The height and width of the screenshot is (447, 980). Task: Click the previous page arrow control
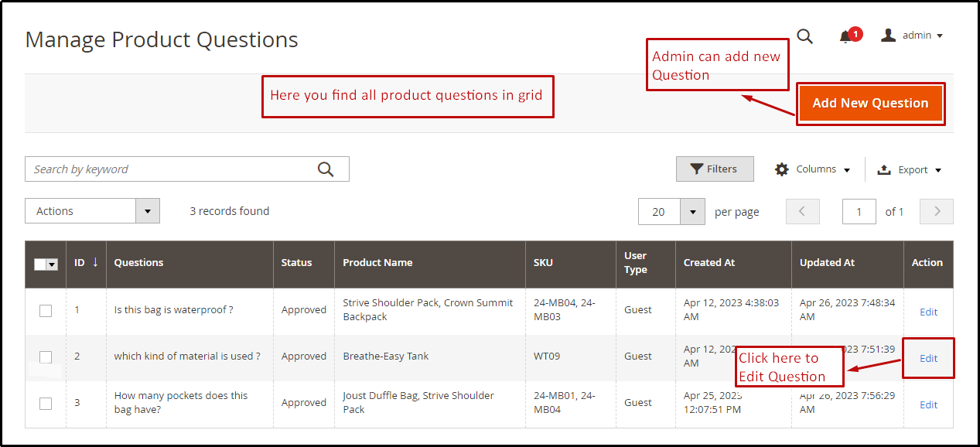click(802, 211)
